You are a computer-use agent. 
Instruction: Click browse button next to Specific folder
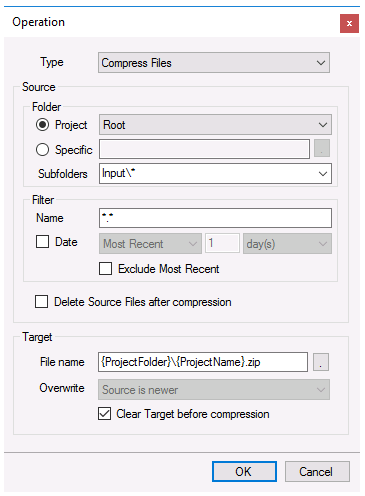click(x=322, y=148)
